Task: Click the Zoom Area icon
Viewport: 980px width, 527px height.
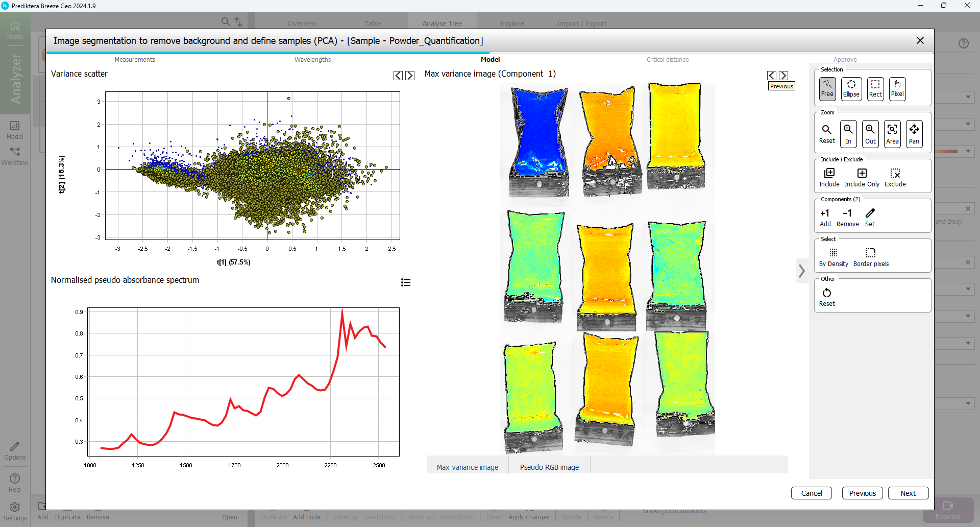Action: [892, 134]
